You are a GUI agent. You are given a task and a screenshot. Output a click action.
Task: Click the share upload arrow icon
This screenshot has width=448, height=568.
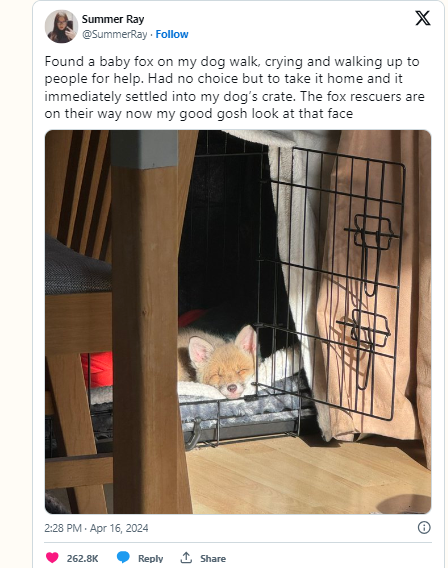[x=186, y=557]
